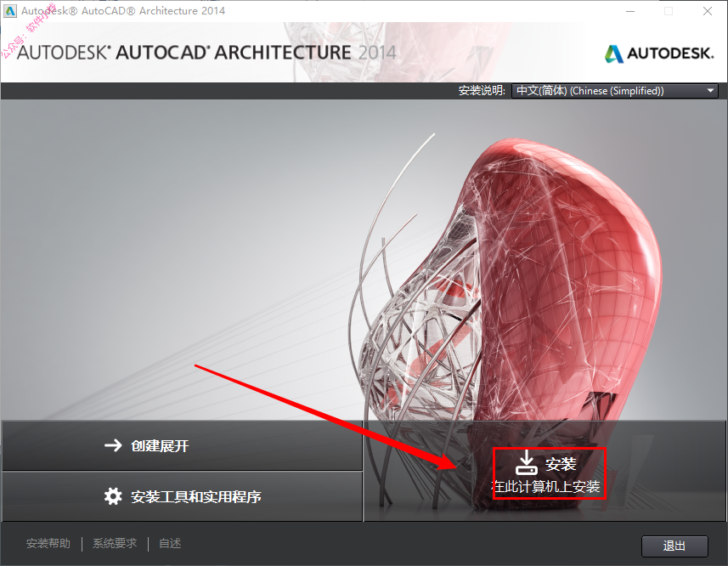
Task: Click the 安装说明 label text
Action: point(482,91)
